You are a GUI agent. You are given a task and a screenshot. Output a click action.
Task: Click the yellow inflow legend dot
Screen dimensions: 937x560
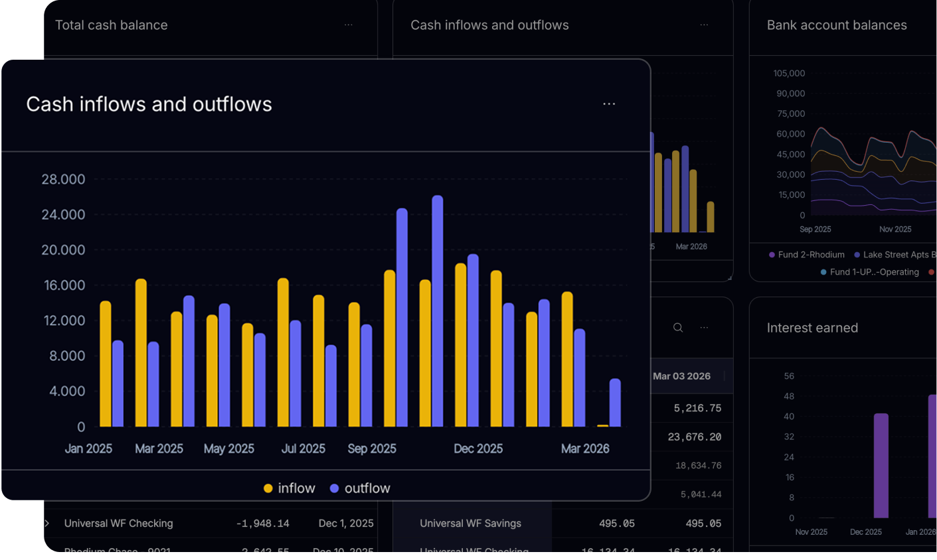pyautogui.click(x=268, y=488)
